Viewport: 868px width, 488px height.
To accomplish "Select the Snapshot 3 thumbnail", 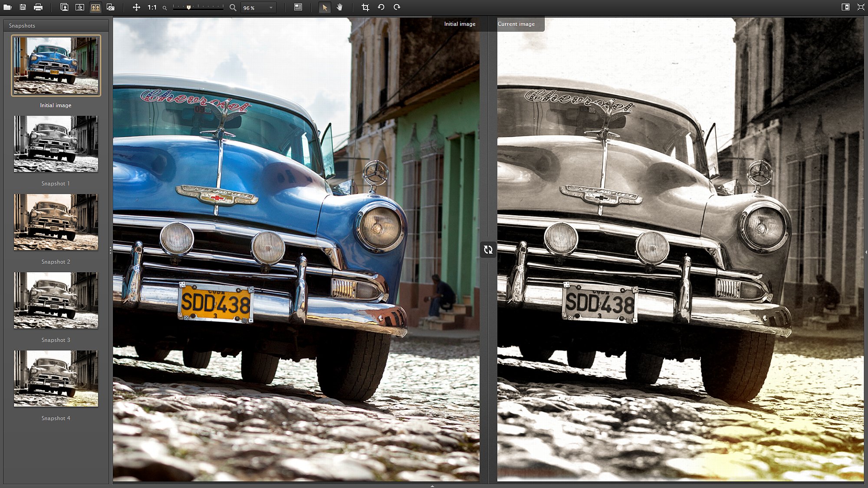I will [56, 300].
